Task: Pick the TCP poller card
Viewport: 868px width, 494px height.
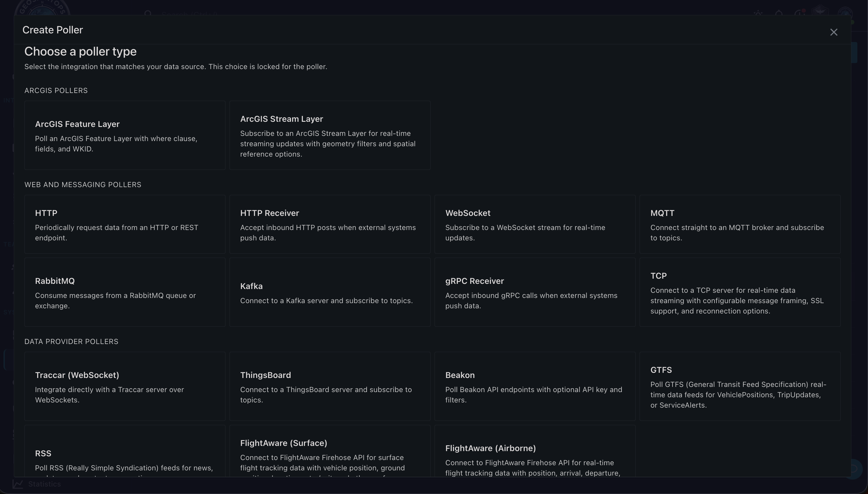Action: (x=740, y=292)
